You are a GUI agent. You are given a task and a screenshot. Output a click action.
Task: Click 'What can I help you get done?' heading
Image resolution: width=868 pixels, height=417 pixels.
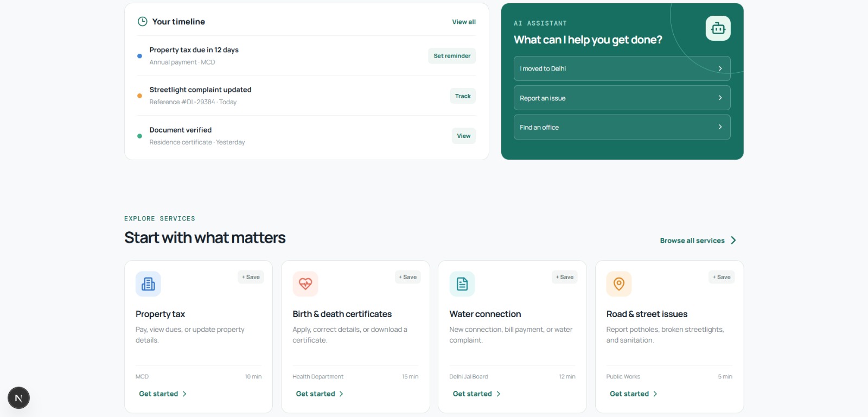tap(588, 40)
